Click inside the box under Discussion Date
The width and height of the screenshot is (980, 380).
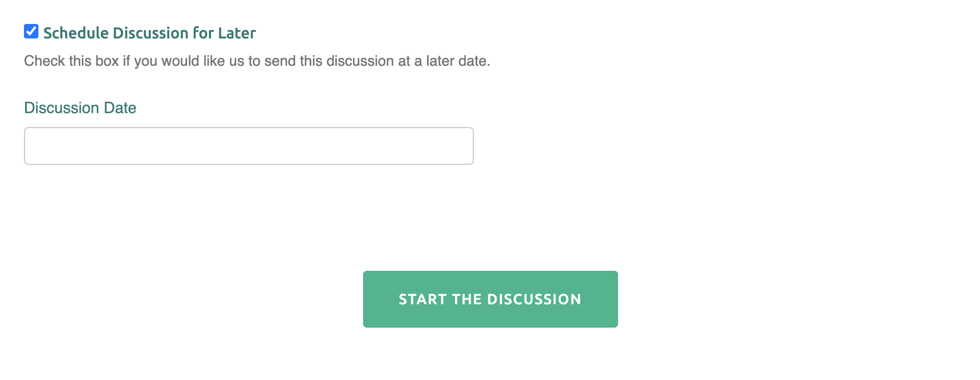(x=248, y=146)
